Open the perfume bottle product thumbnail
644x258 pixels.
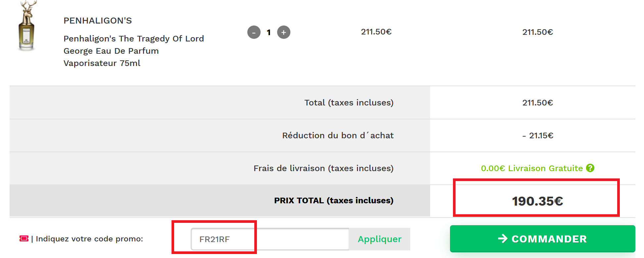coord(27,27)
